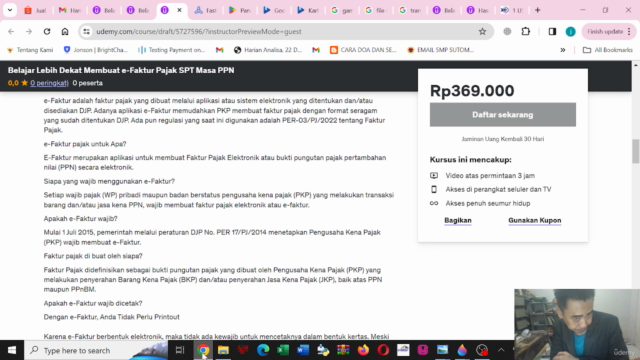Open Excel from the taskbar
The height and width of the screenshot is (360, 640).
point(283,350)
